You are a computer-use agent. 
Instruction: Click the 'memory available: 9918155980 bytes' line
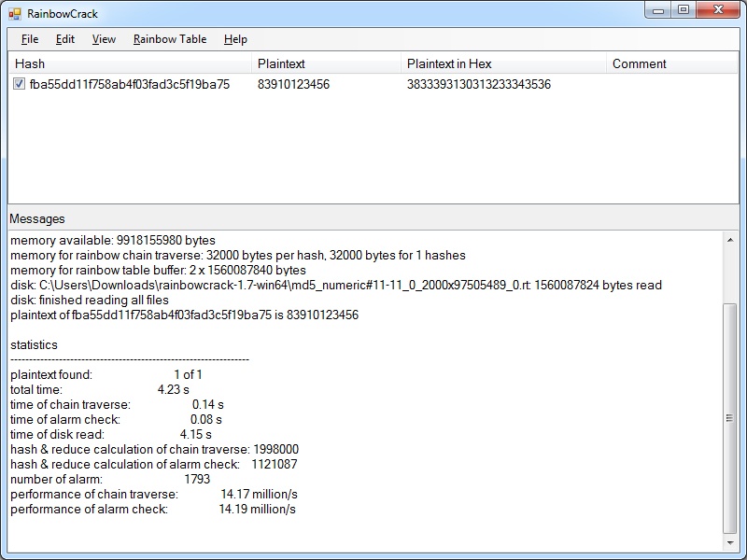pyautogui.click(x=113, y=240)
